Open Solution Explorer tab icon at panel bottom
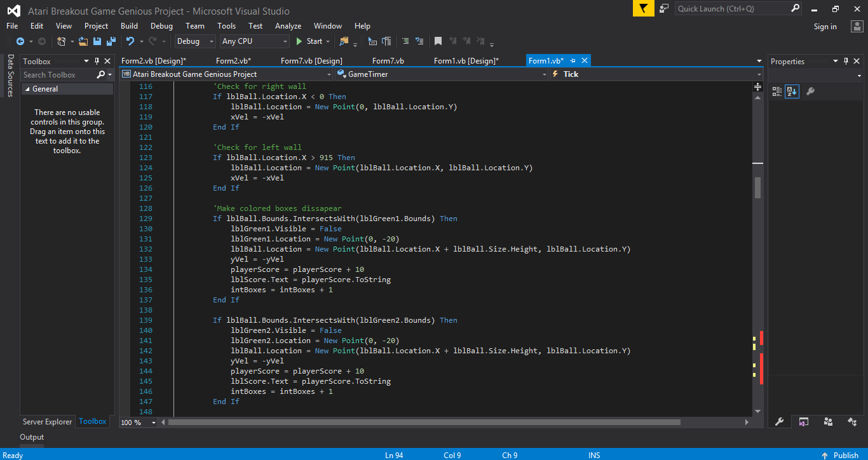The height and width of the screenshot is (460, 868). tap(804, 421)
